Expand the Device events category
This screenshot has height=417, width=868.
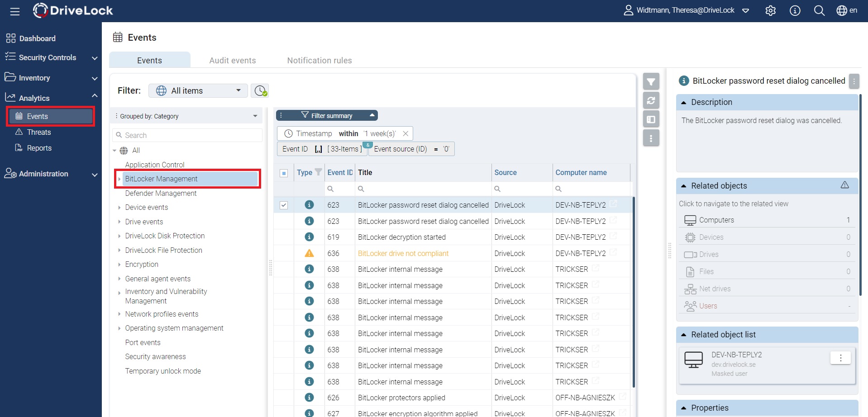(119, 208)
